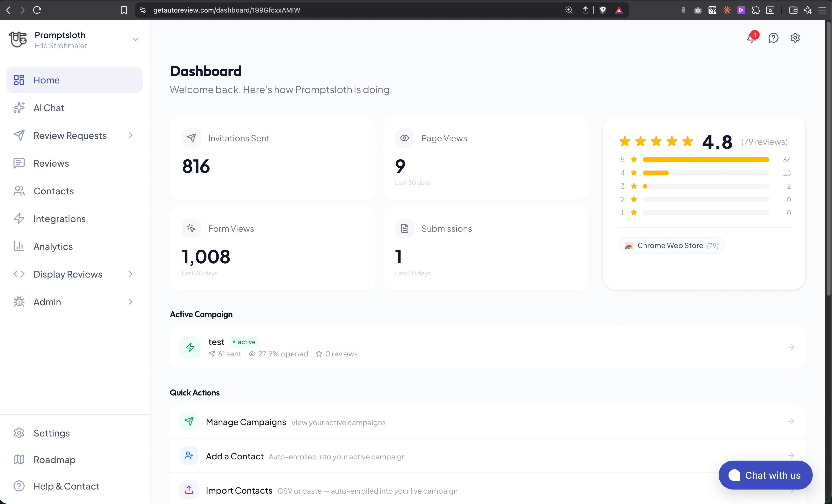
Task: Go to Home in sidebar
Action: tap(74, 80)
